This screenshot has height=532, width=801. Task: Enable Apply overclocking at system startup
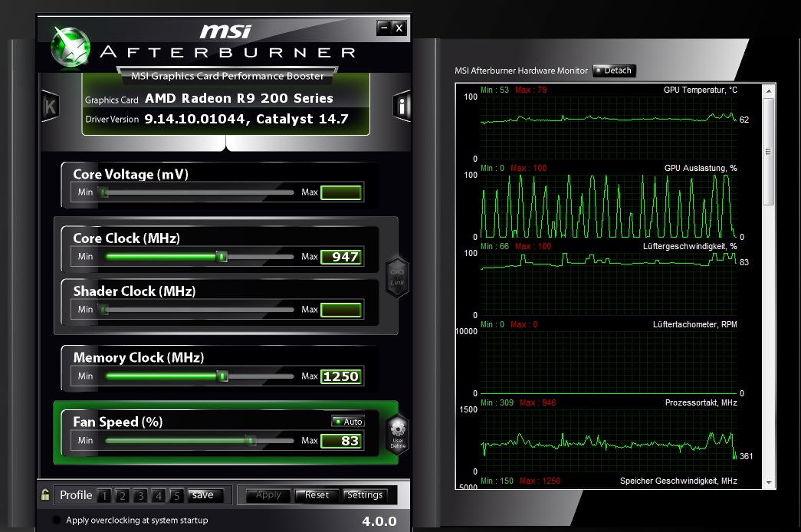(57, 520)
